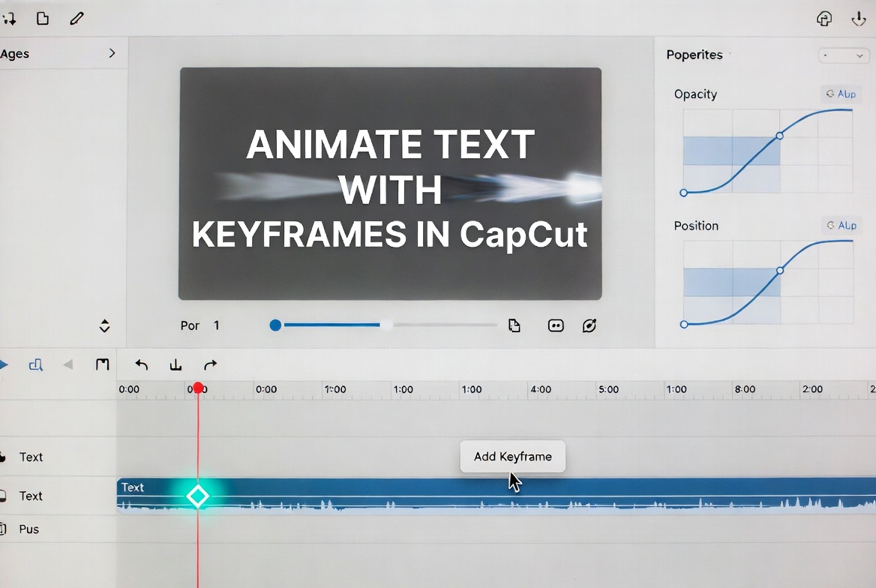876x588 pixels.
Task: Open the Export/Download icon at top right
Action: (859, 18)
